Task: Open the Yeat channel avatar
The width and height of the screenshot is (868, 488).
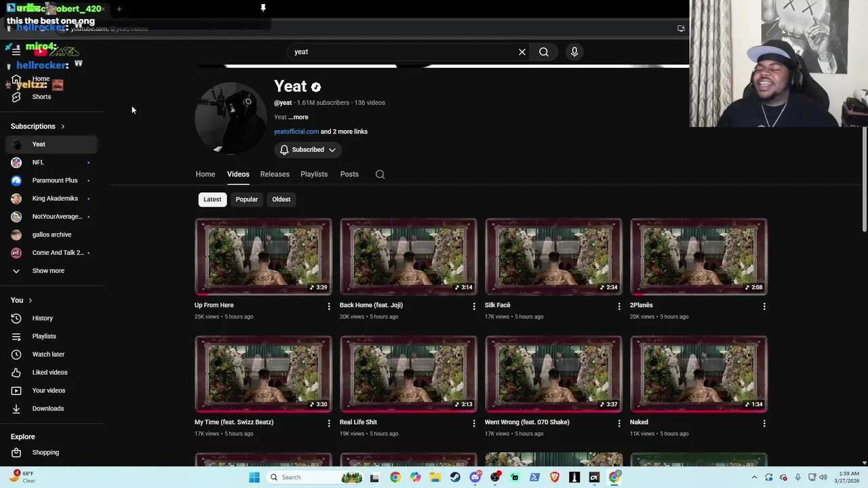Action: pos(231,119)
